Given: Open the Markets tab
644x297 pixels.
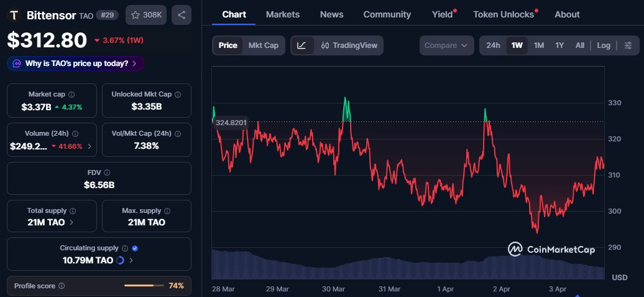Looking at the screenshot, I should [x=282, y=14].
